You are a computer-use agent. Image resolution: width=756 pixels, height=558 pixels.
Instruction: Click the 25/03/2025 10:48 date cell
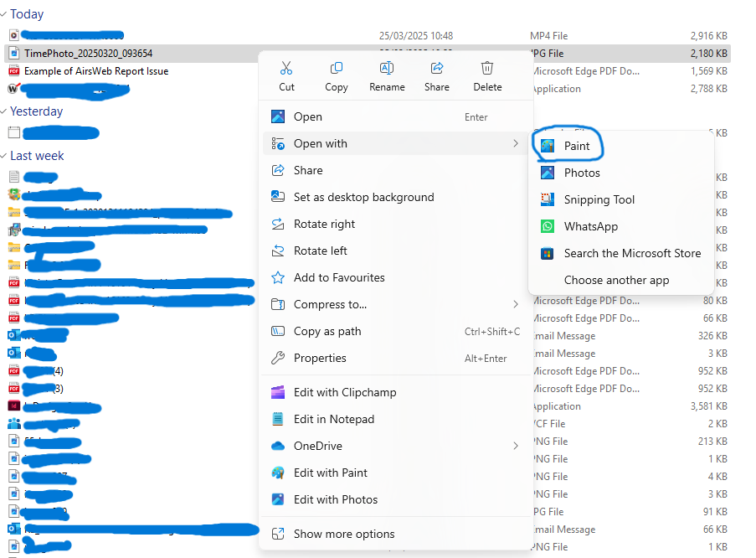pos(416,36)
